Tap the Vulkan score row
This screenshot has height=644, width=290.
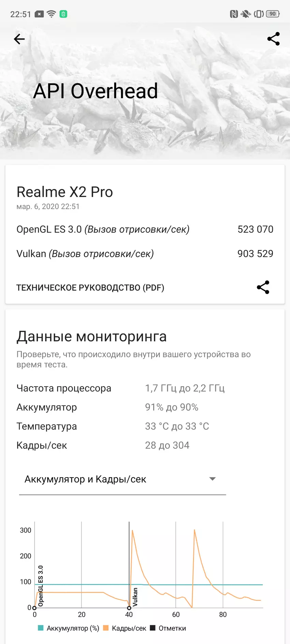145,254
